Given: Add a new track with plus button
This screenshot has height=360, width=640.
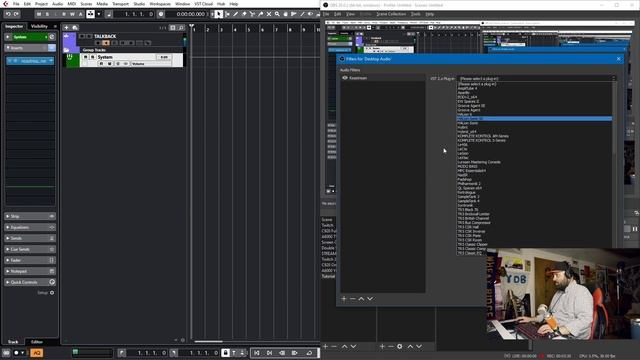Looking at the screenshot, I should coord(67,27).
